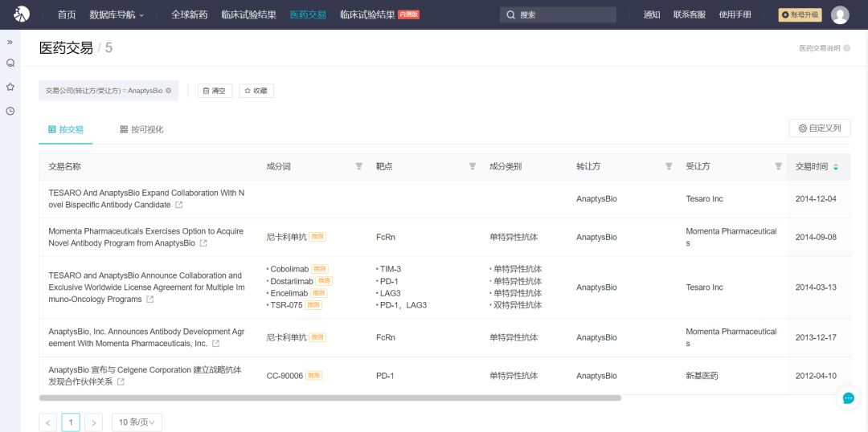The image size is (868, 432).
Task: Click the 收藏 favorite button
Action: coord(256,91)
